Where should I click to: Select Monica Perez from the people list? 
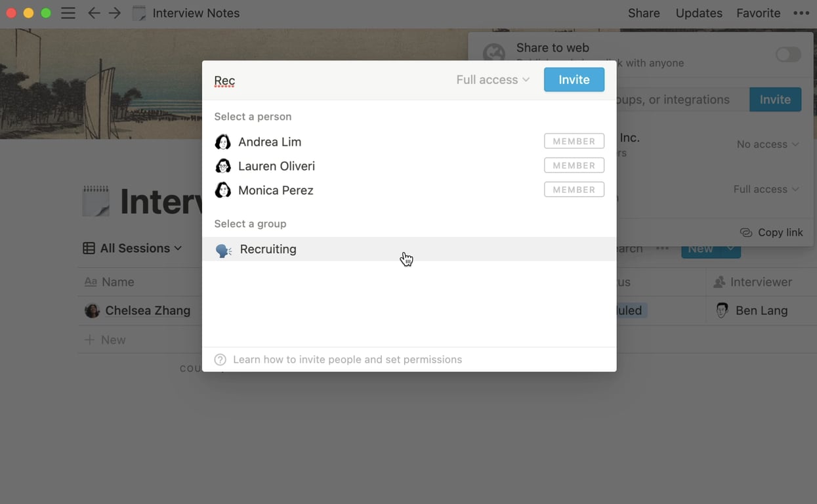[x=276, y=190]
